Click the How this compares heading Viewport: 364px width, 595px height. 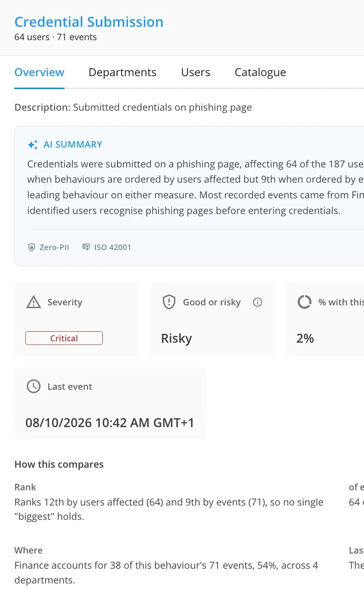point(59,464)
